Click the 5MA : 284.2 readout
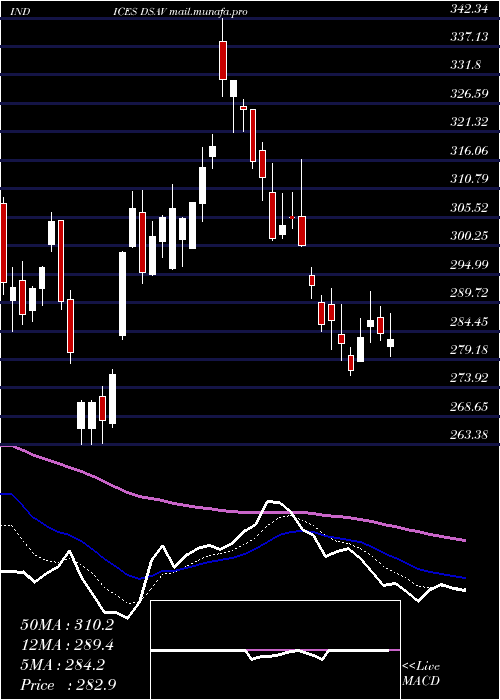500x700 pixels. point(62,665)
